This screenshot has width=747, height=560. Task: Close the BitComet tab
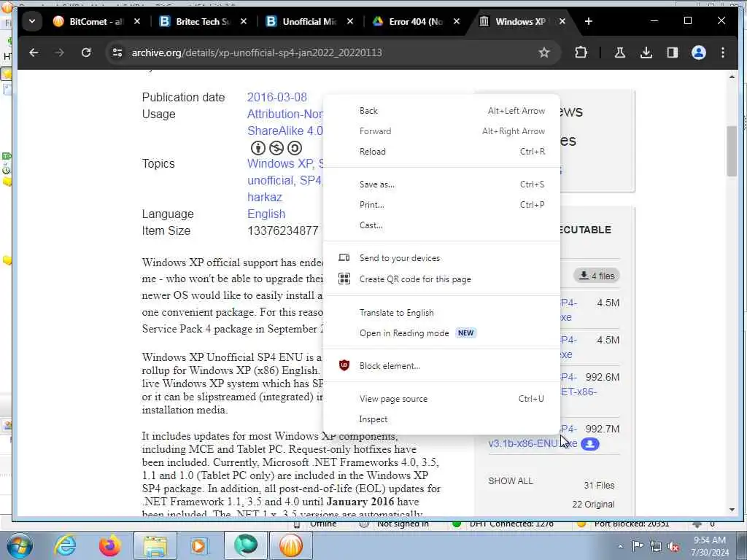pyautogui.click(x=136, y=21)
